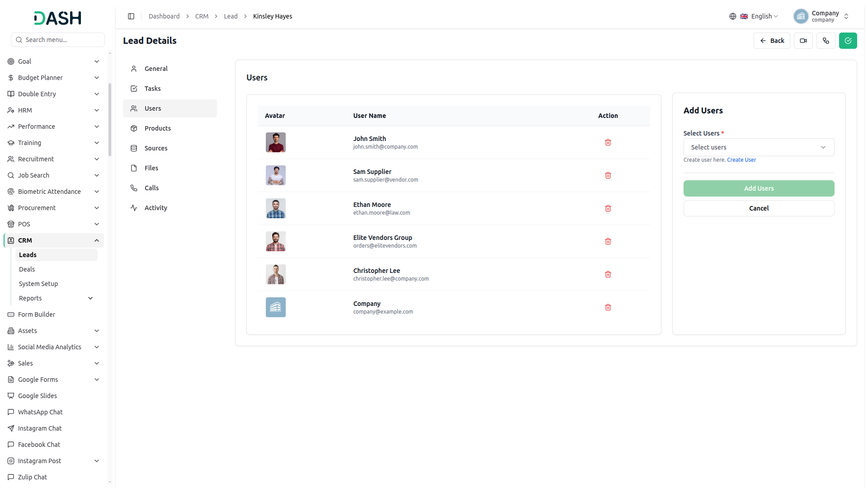Go to Lead breadcrumb
Image resolution: width=868 pixels, height=488 pixels.
click(231, 16)
